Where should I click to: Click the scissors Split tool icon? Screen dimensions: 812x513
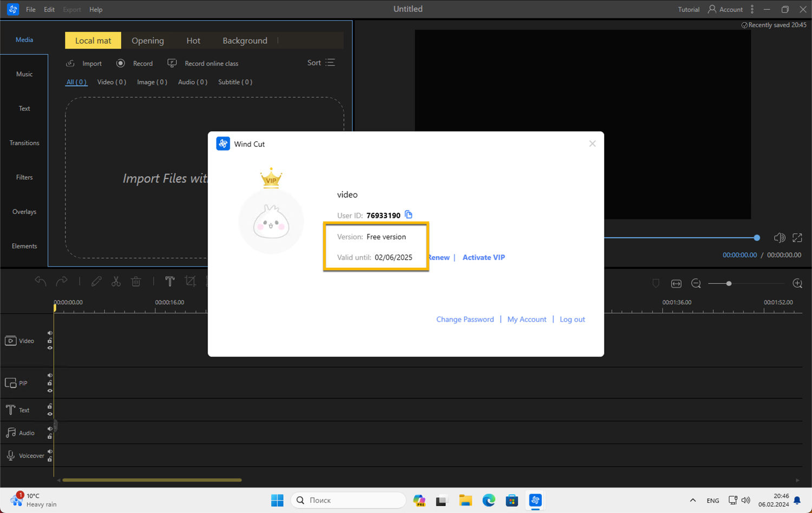click(116, 281)
